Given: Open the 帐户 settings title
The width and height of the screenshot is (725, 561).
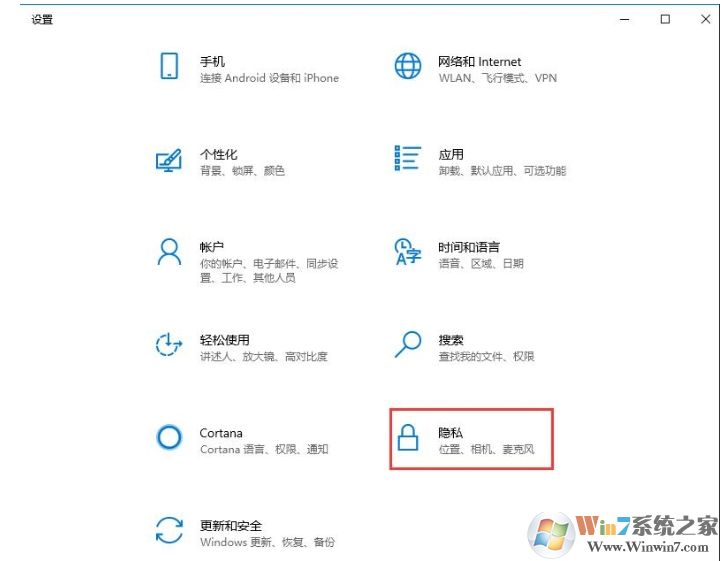Looking at the screenshot, I should click(212, 247).
